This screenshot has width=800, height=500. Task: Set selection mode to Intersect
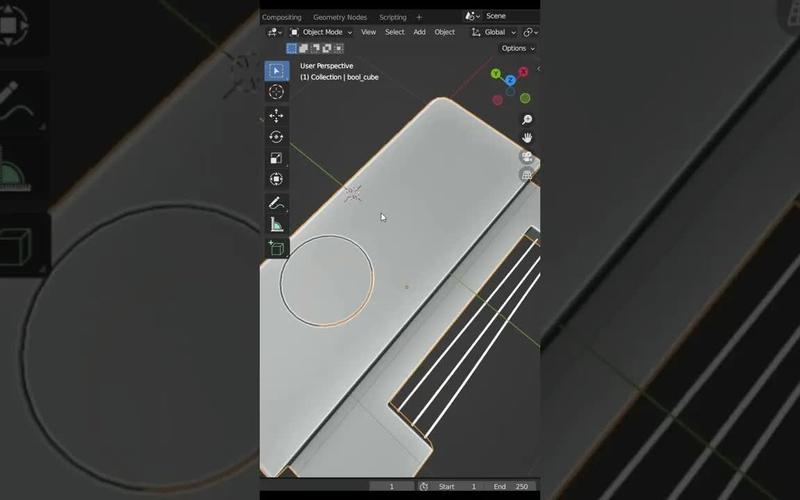(338, 48)
